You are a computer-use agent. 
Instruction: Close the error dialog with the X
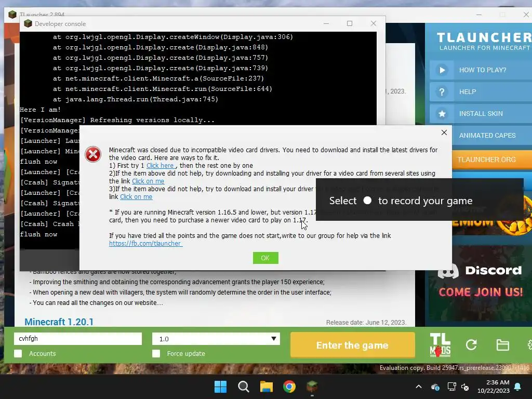click(444, 132)
